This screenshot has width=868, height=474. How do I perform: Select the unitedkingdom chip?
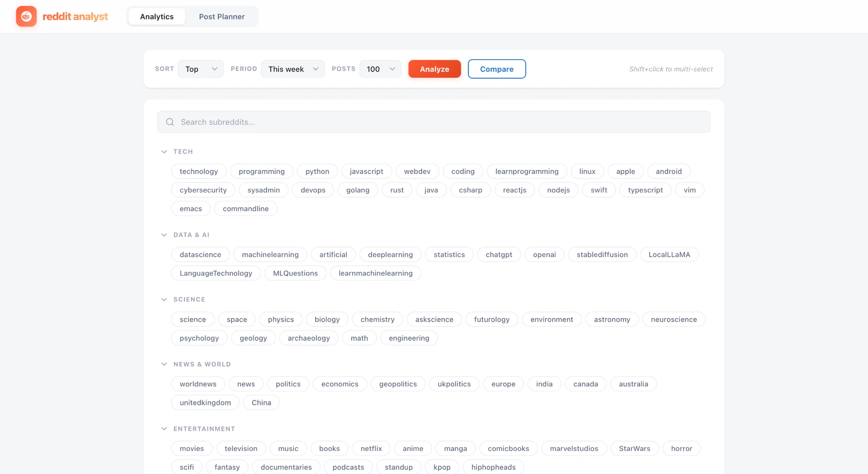pos(205,403)
